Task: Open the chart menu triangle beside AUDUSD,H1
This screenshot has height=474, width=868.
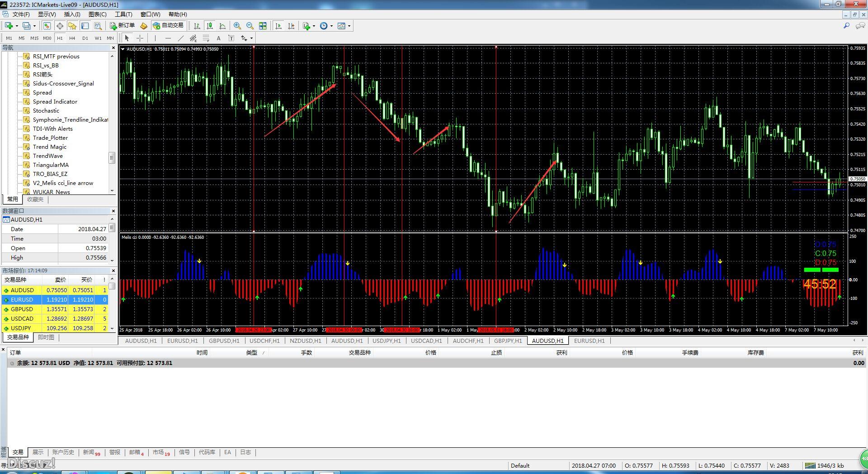Action: click(x=123, y=49)
